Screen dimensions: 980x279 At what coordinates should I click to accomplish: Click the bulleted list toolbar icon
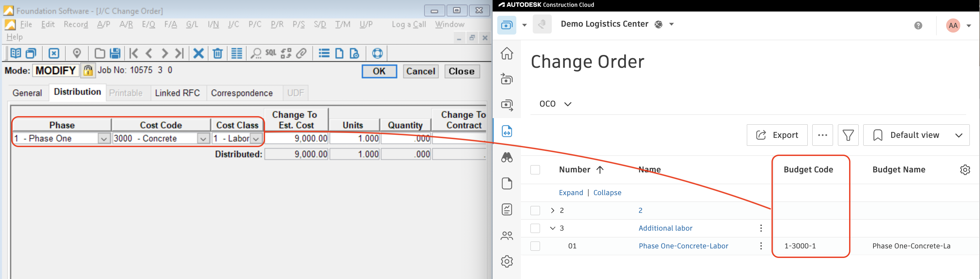coord(324,53)
